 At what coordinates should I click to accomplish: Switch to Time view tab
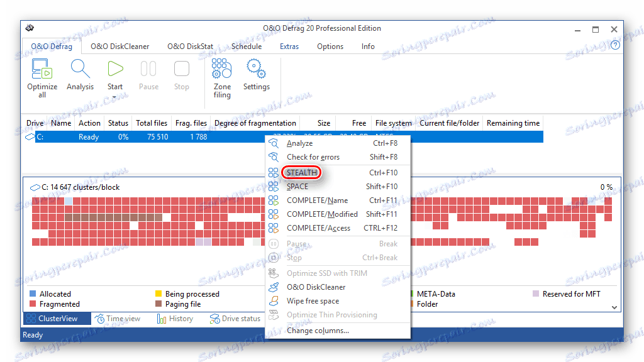(118, 319)
